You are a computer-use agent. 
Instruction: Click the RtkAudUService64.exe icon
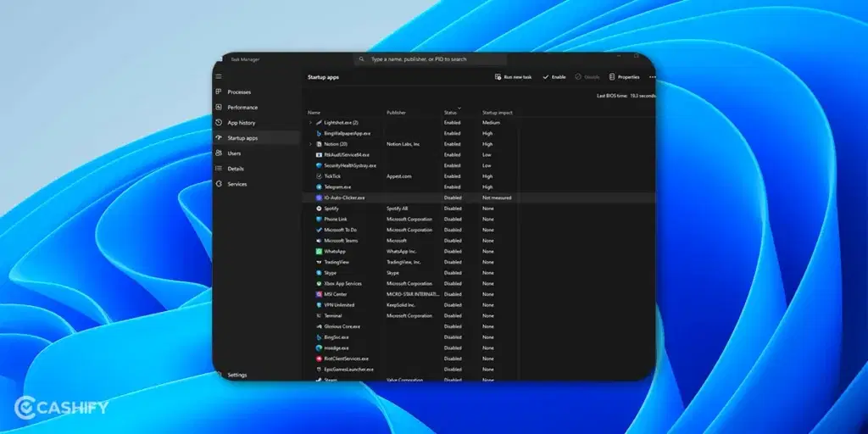[319, 155]
